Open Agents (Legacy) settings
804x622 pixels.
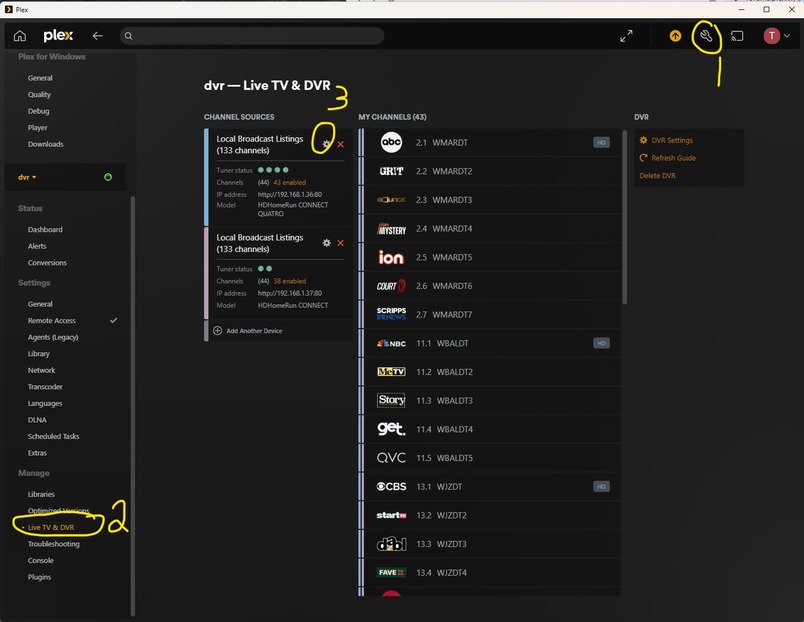53,337
